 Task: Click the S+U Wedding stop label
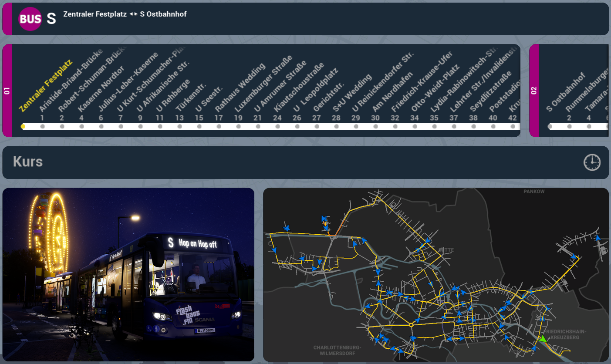coord(351,93)
